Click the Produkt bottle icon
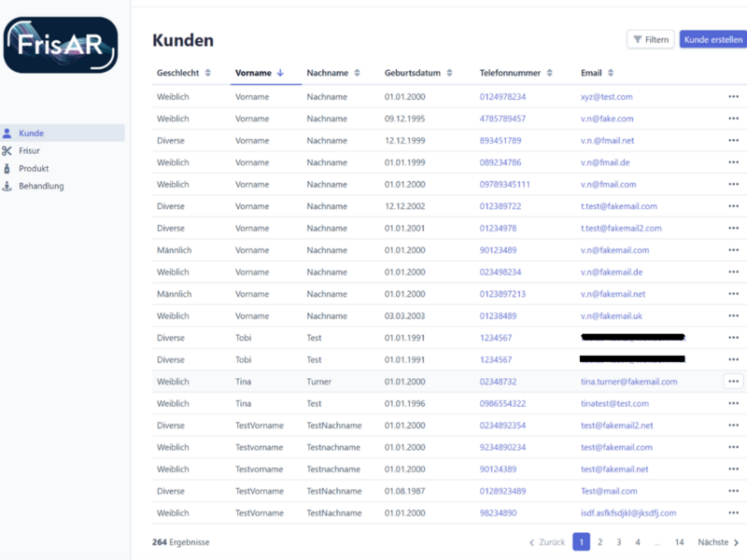The width and height of the screenshot is (747, 560). point(7,169)
